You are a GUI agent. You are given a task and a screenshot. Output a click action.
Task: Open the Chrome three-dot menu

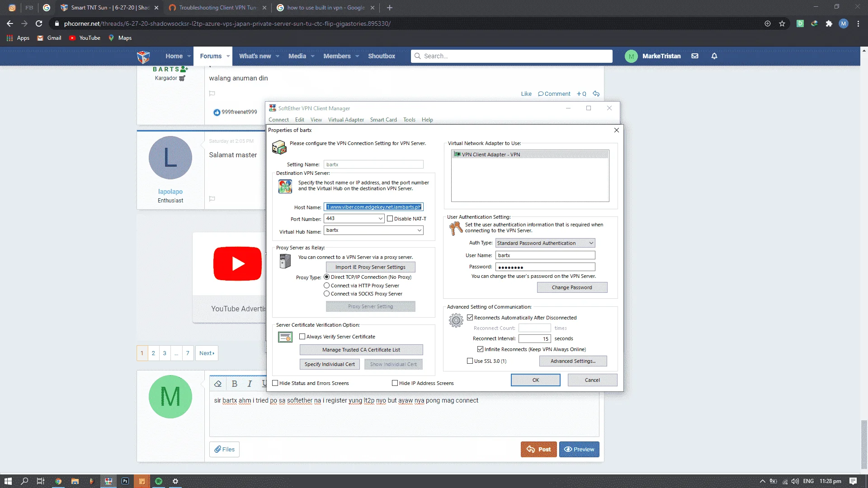pos(858,23)
